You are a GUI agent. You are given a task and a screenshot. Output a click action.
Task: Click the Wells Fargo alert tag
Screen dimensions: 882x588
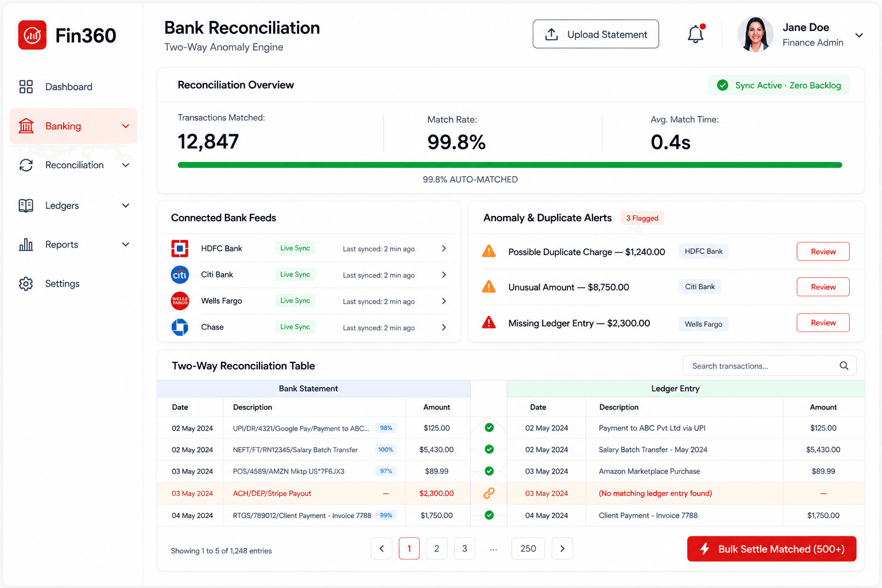click(x=703, y=324)
